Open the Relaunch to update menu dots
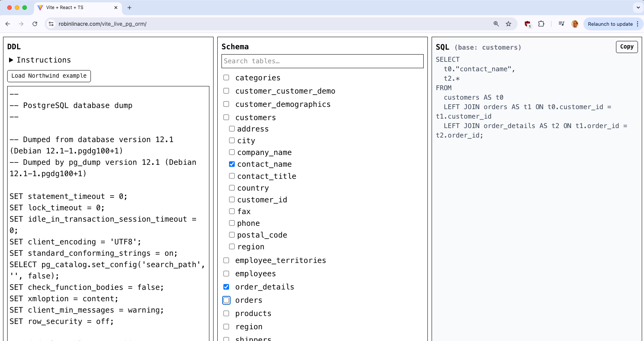This screenshot has height=341, width=644. point(638,24)
